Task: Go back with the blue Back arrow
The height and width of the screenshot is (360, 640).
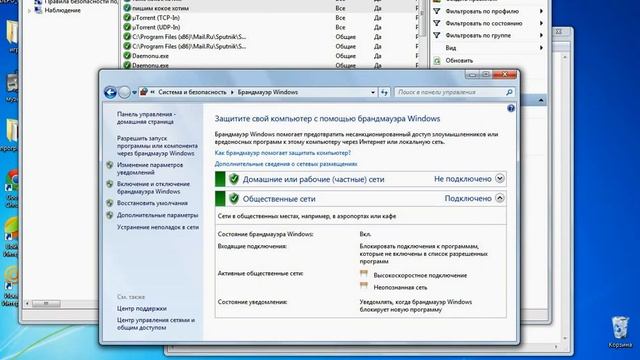Action: click(110, 93)
